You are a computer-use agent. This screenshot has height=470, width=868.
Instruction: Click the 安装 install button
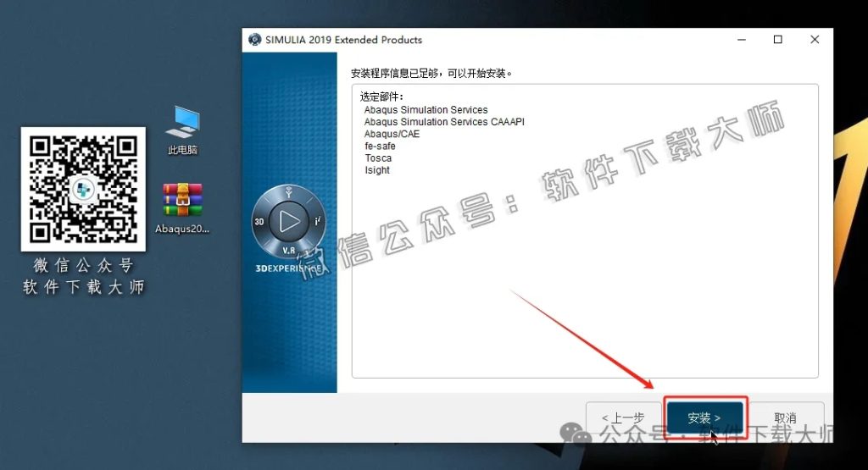[704, 418]
